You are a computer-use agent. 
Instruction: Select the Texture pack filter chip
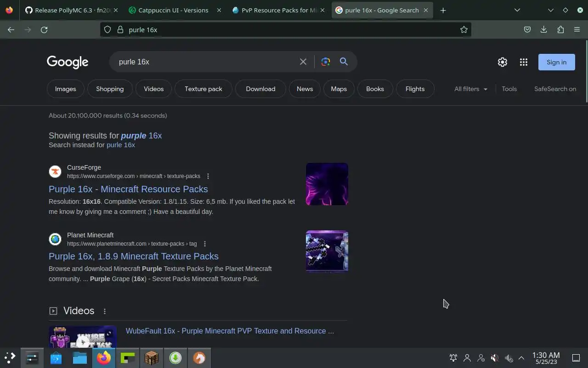[x=204, y=89]
